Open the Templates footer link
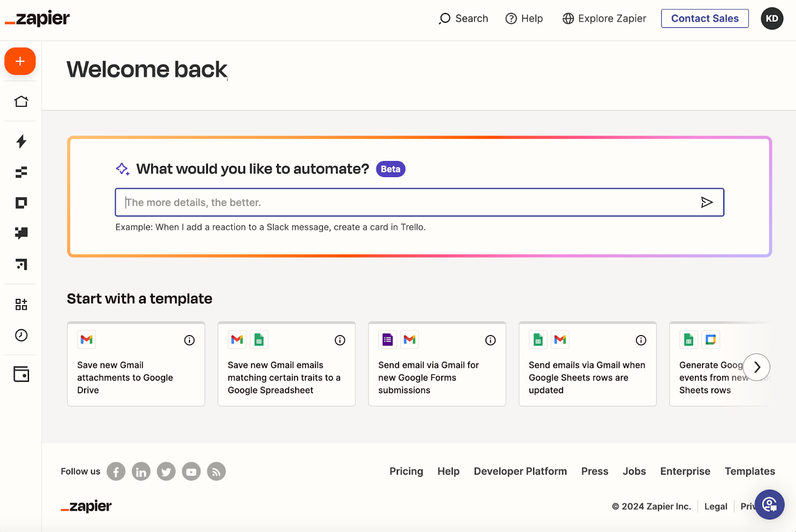This screenshot has height=532, width=796. tap(750, 471)
